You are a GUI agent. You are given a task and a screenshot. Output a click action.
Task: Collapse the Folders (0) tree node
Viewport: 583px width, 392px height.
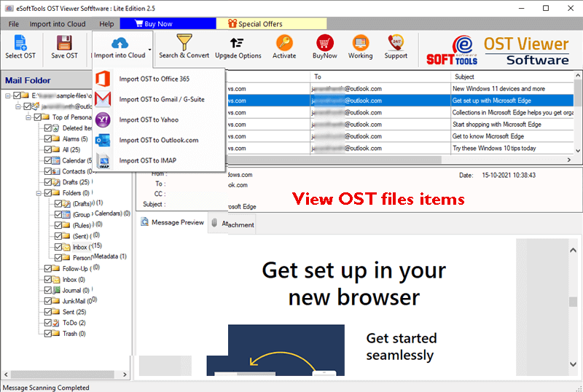(39, 193)
